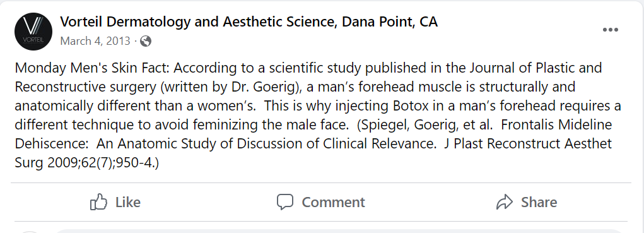
Task: Open the Vorteil circular logo profile picture
Action: click(33, 31)
